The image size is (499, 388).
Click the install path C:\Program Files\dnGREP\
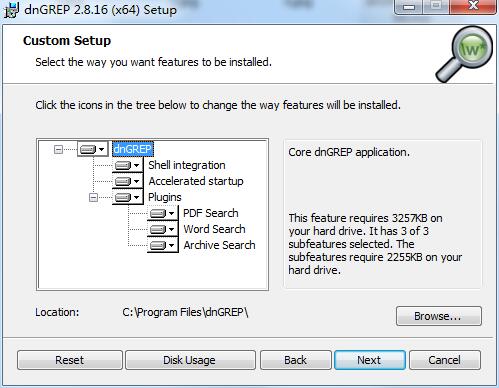tap(185, 312)
